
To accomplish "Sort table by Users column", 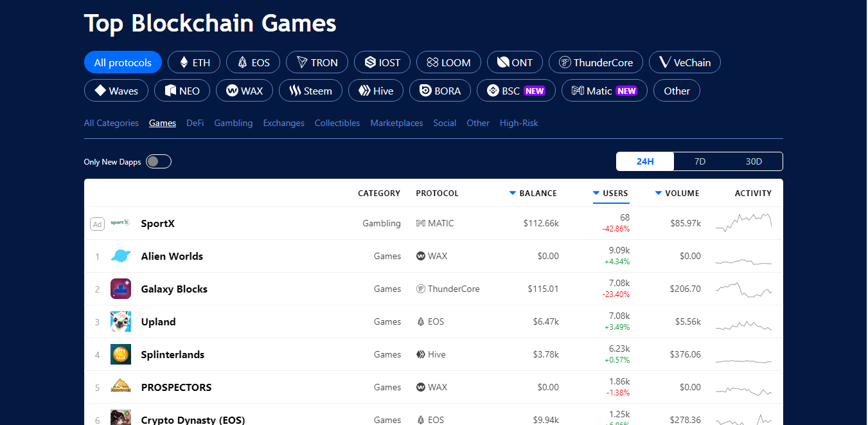I will pos(610,193).
